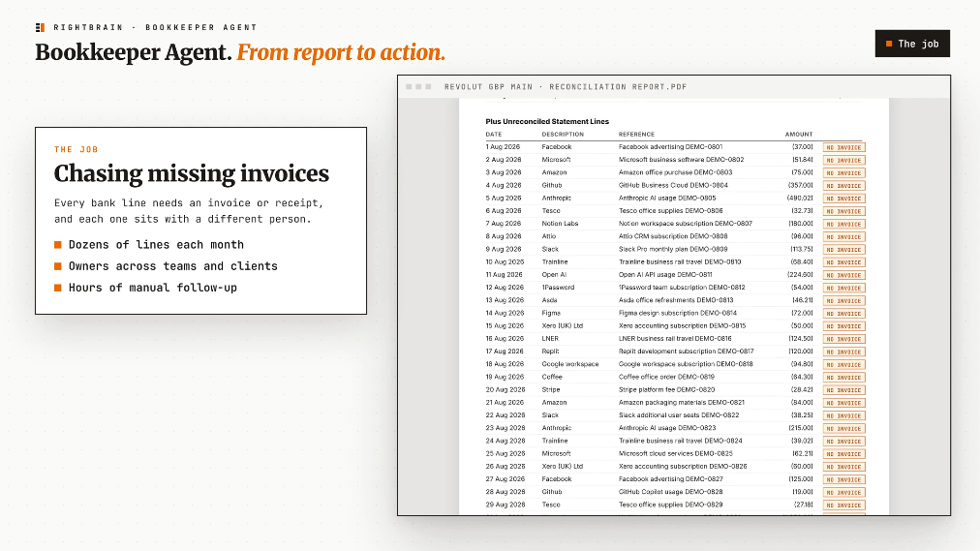Image resolution: width=980 pixels, height=551 pixels.
Task: Click 'Microsoft cloud services DEMO-0825' reference
Action: click(x=676, y=453)
